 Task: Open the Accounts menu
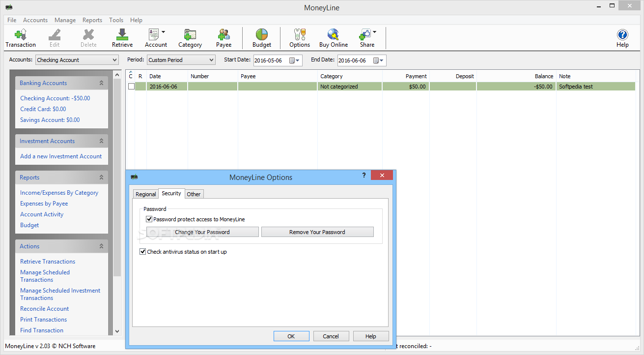[x=35, y=20]
